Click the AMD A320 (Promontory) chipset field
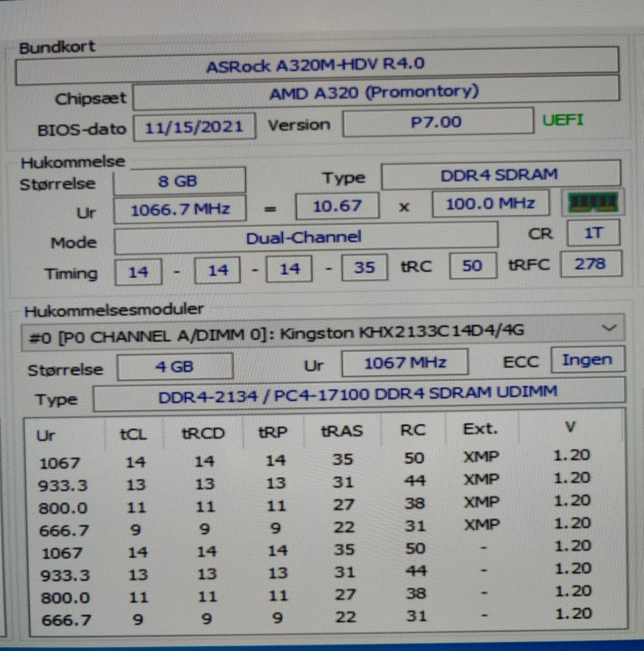Image resolution: width=644 pixels, height=651 pixels. pos(376,93)
